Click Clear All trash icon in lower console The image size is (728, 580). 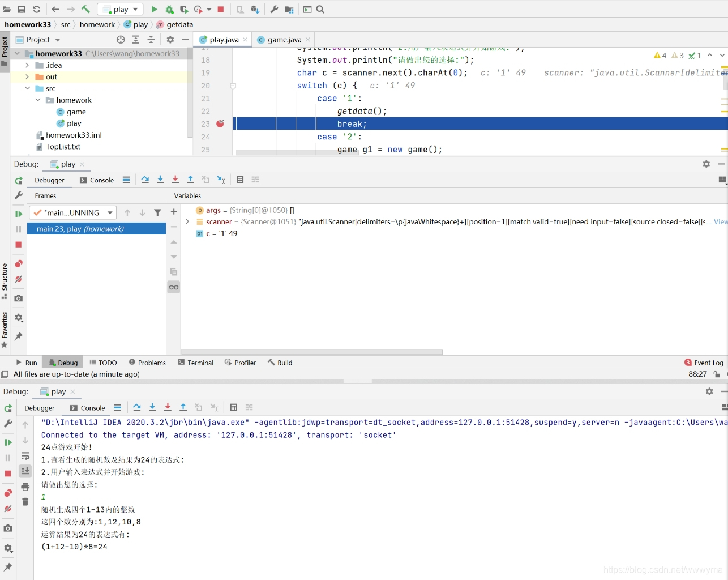[x=25, y=502]
